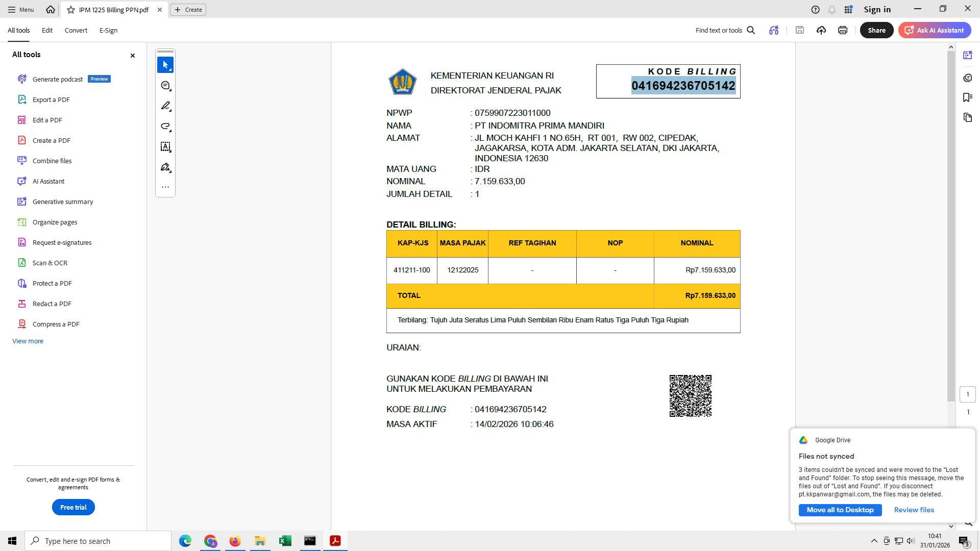This screenshot has height=551, width=980.
Task: Open the Edit text tool
Action: click(x=165, y=147)
